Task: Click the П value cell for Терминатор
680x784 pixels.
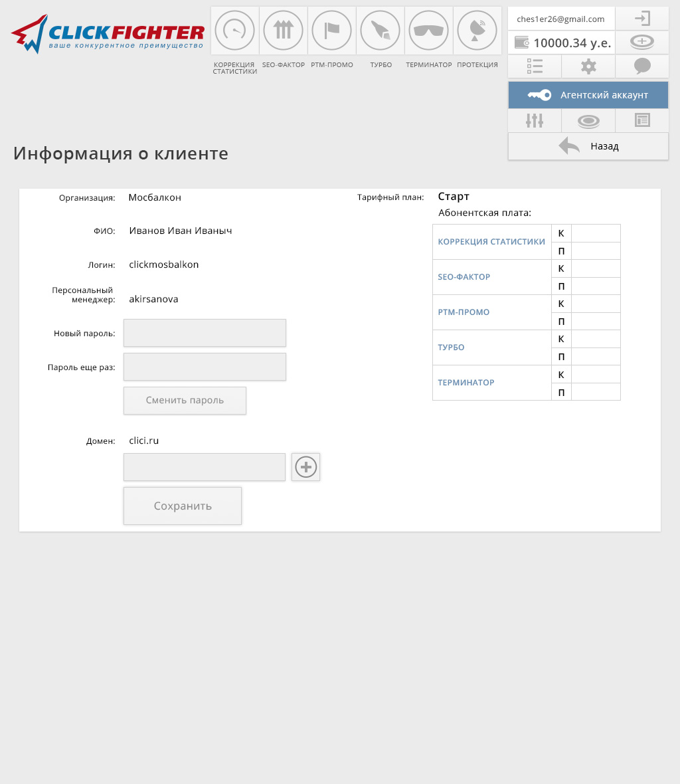Action: tap(596, 392)
